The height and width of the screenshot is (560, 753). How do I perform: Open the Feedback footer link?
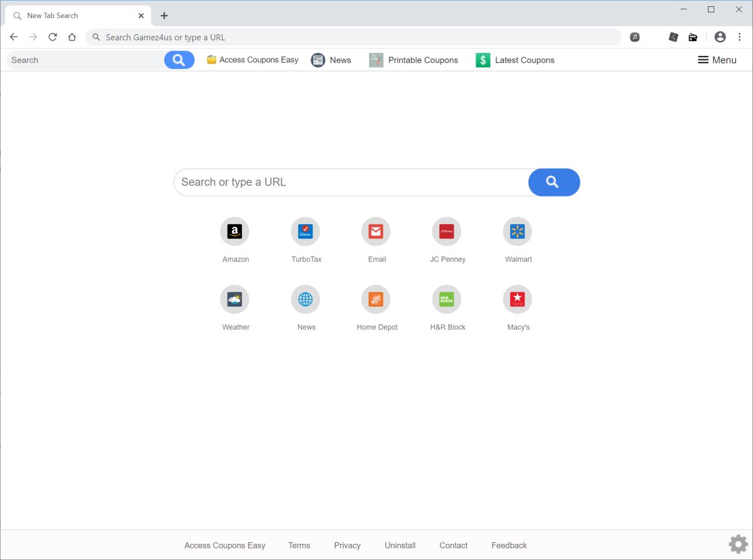pos(509,545)
